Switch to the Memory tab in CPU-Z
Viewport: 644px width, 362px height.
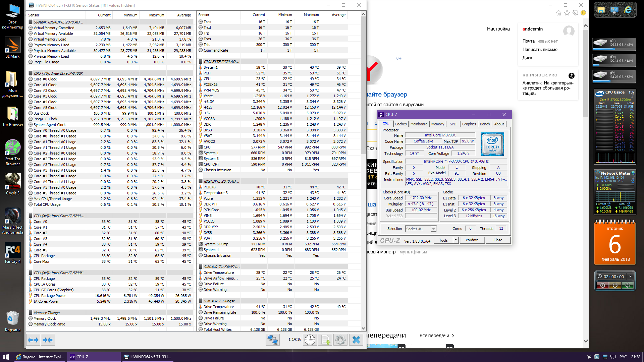pyautogui.click(x=437, y=124)
